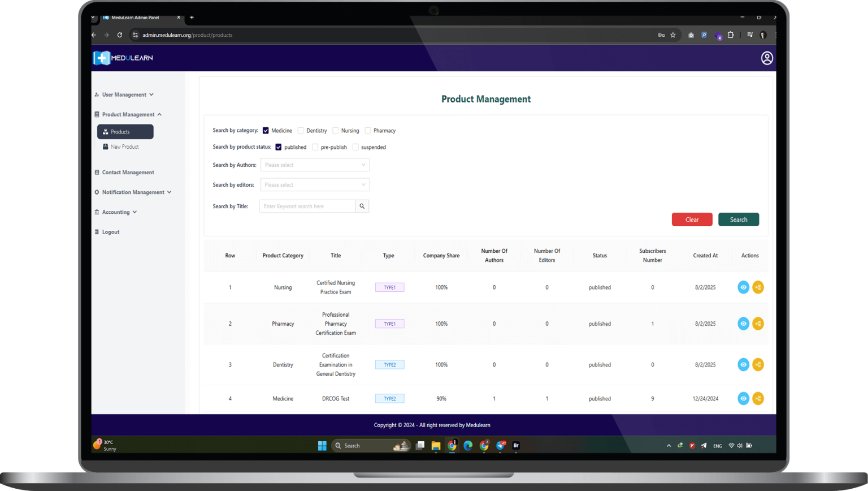Click the view eye icon for DRCOG Test
868x491 pixels.
click(743, 399)
